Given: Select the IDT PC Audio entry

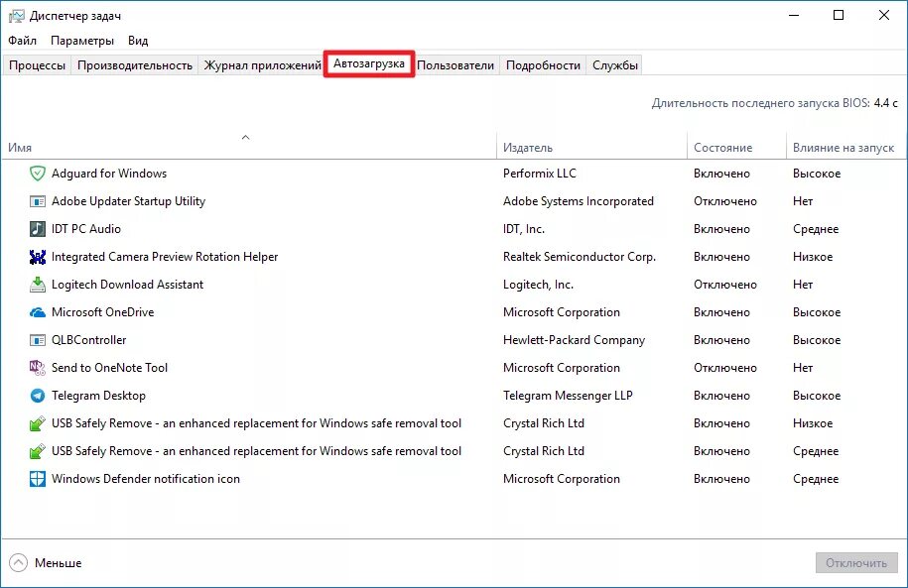Looking at the screenshot, I should (x=86, y=229).
